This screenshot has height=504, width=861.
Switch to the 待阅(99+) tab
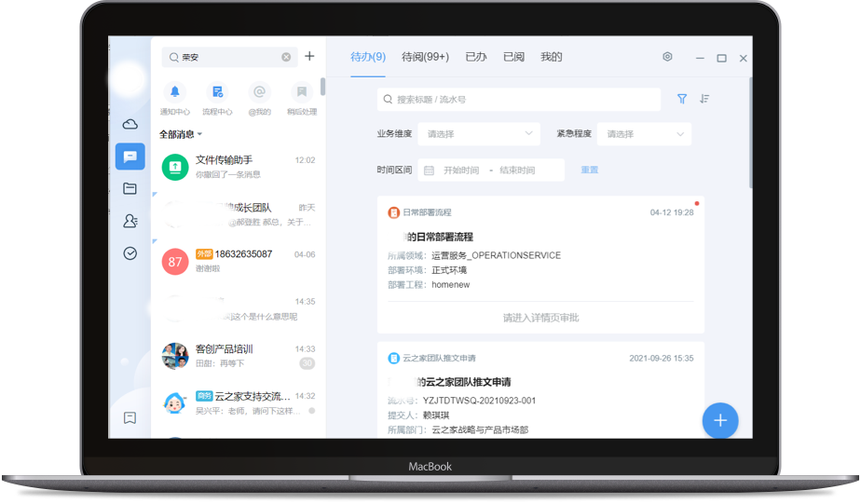(x=425, y=57)
